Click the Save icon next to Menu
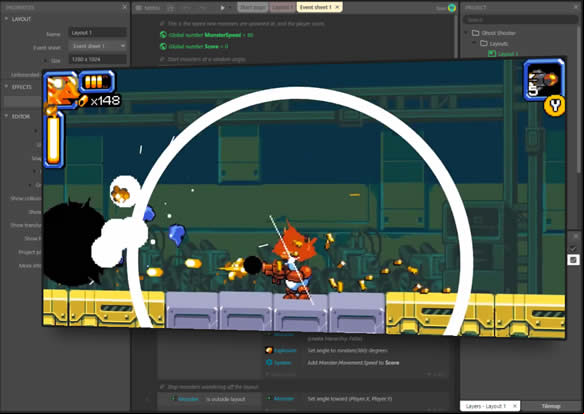The height and width of the screenshot is (414, 584). coord(171,7)
